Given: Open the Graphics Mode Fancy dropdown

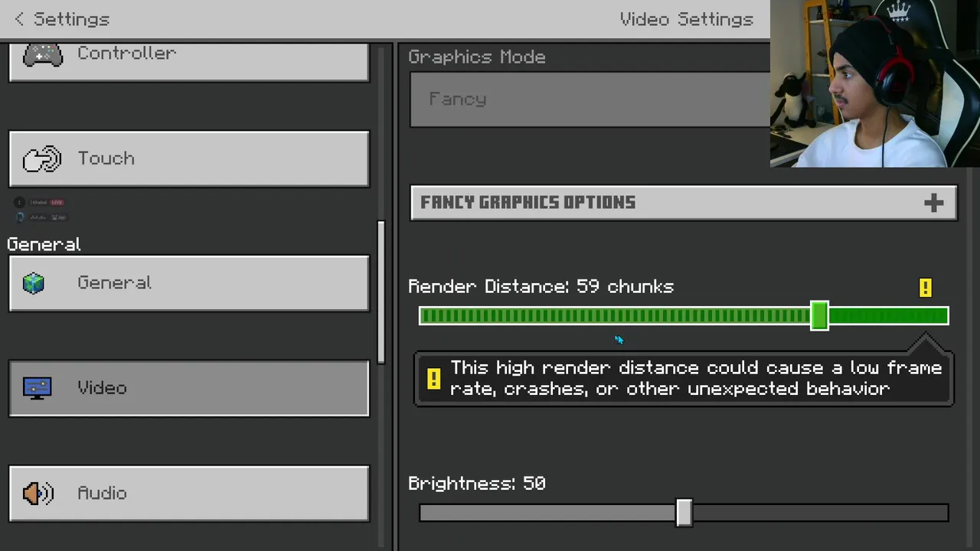Looking at the screenshot, I should click(x=590, y=99).
